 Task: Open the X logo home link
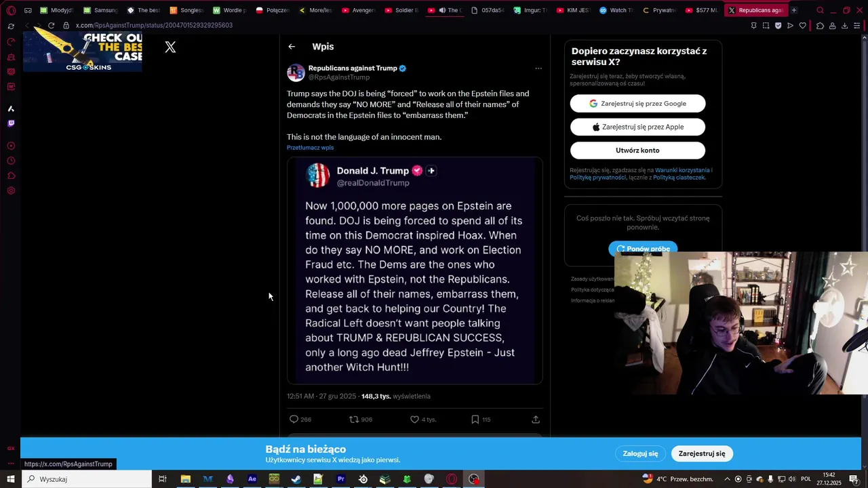(x=170, y=47)
